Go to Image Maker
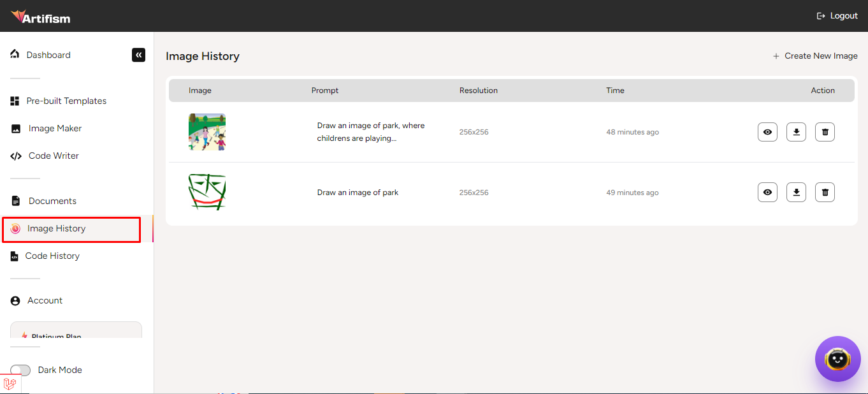 [x=55, y=128]
